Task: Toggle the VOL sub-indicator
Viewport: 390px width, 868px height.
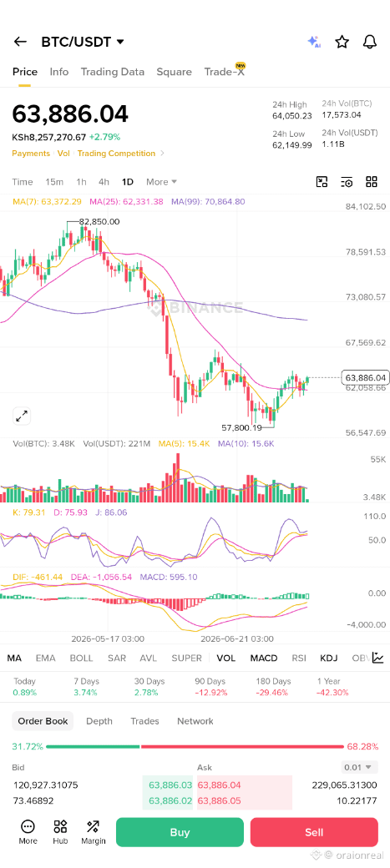Action: tap(226, 659)
